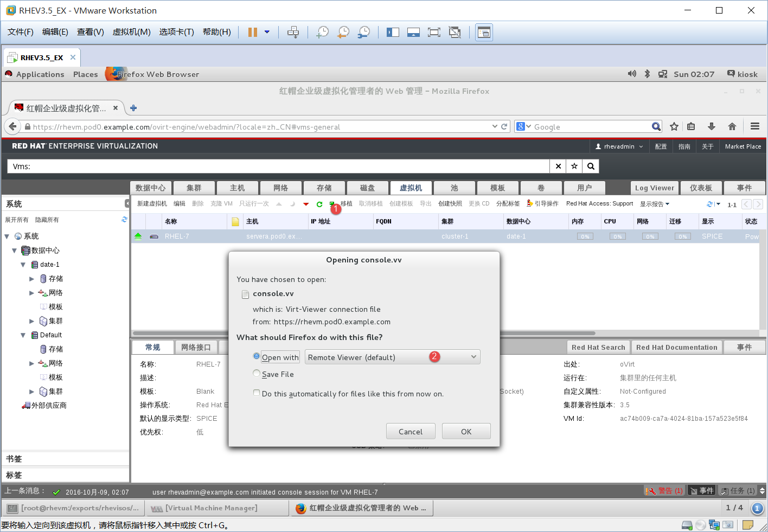The image size is (768, 532).
Task: Expand 集群 under Default
Action: pos(31,392)
